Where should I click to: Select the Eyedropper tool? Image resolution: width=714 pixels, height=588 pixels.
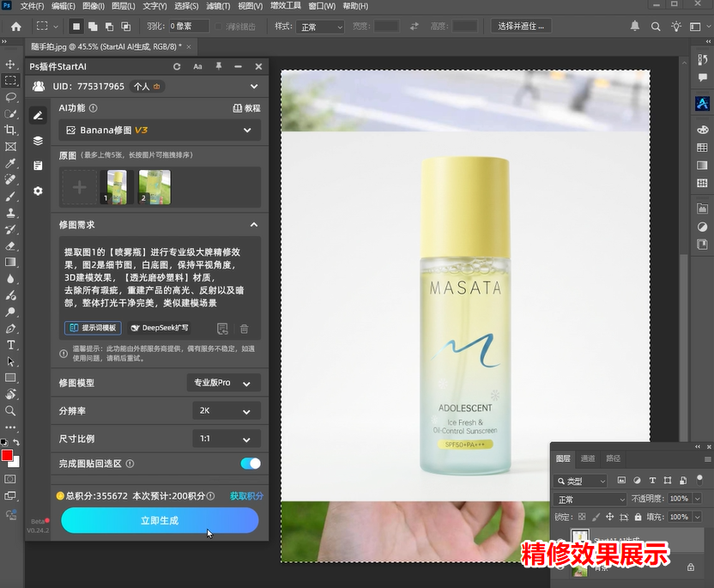pos(10,163)
